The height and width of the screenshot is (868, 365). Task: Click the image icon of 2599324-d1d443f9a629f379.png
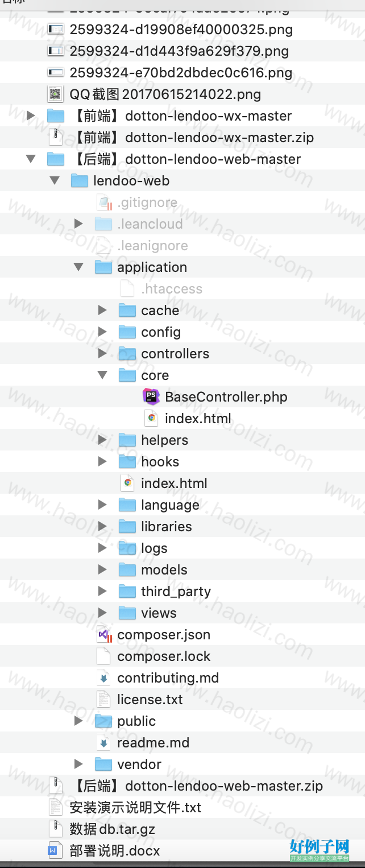pyautogui.click(x=55, y=51)
